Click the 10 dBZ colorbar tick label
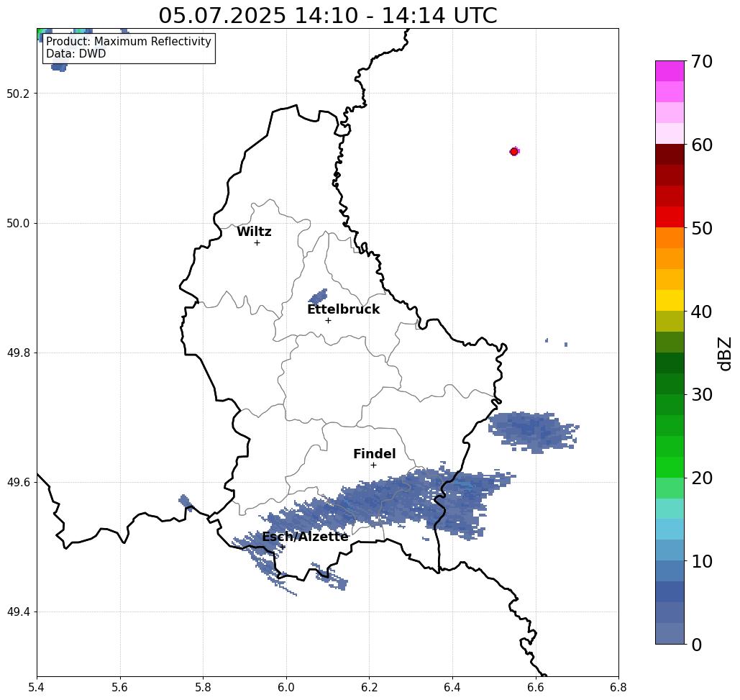740x700 pixels. coord(702,561)
